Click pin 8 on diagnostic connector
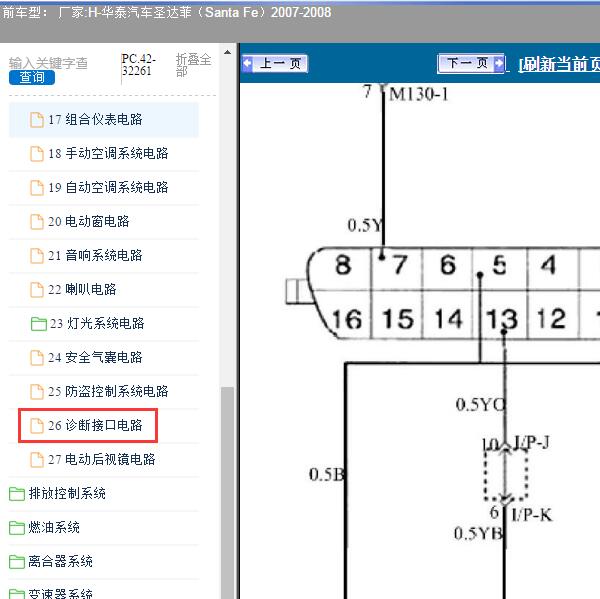The width and height of the screenshot is (600, 599). pos(343,265)
